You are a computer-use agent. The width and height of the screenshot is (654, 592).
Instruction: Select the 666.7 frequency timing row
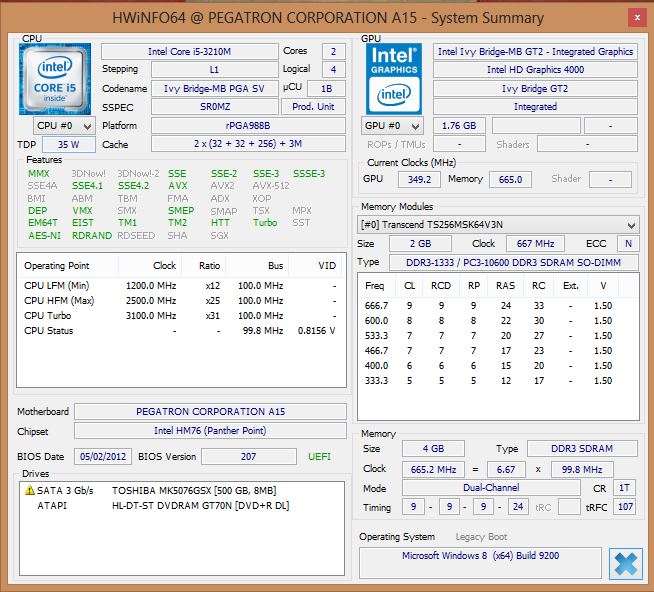pyautogui.click(x=498, y=306)
